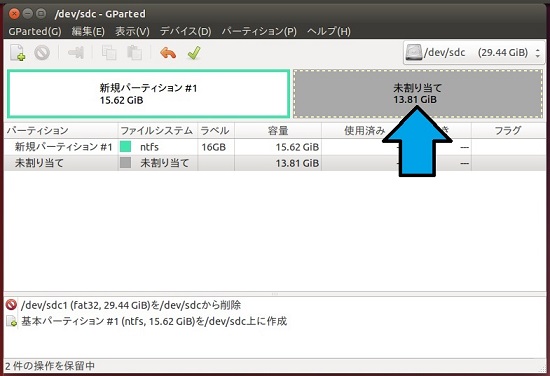Image resolution: width=550 pixels, height=376 pixels.
Task: Select the 未割り当て 13.81 GiB graphical block
Action: coord(418,94)
